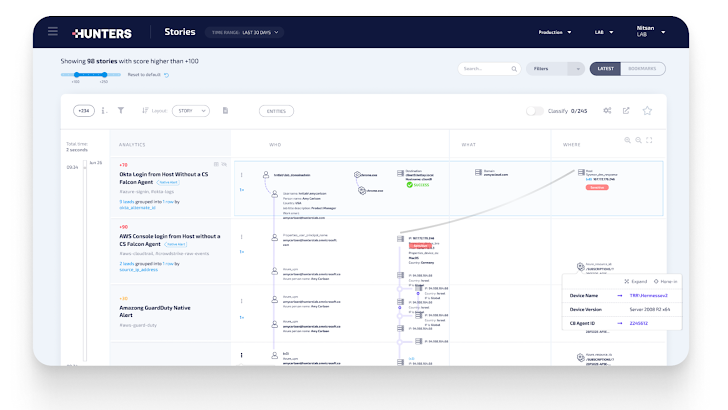Click the open-in-new-window export icon

pyautogui.click(x=626, y=111)
